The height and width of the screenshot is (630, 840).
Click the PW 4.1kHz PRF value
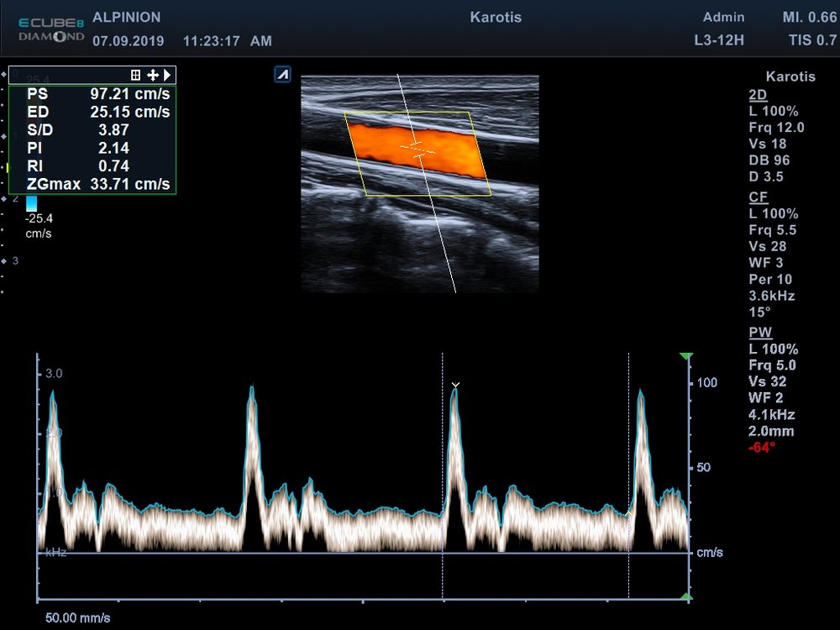(771, 415)
